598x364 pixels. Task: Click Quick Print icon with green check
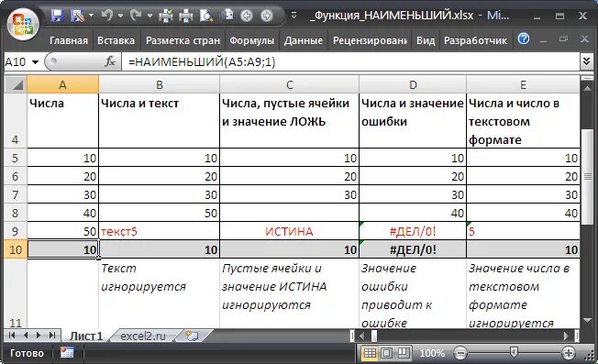166,16
